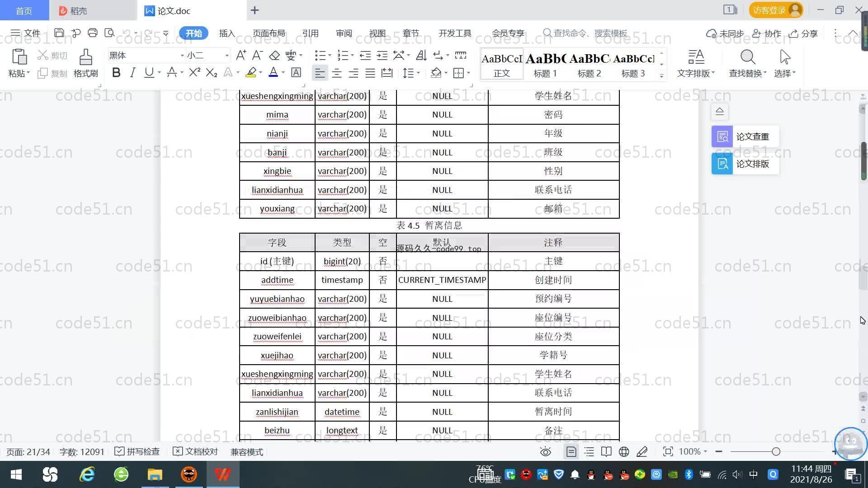Center align the paragraph
Screen dimensions: 868x488
337,73
